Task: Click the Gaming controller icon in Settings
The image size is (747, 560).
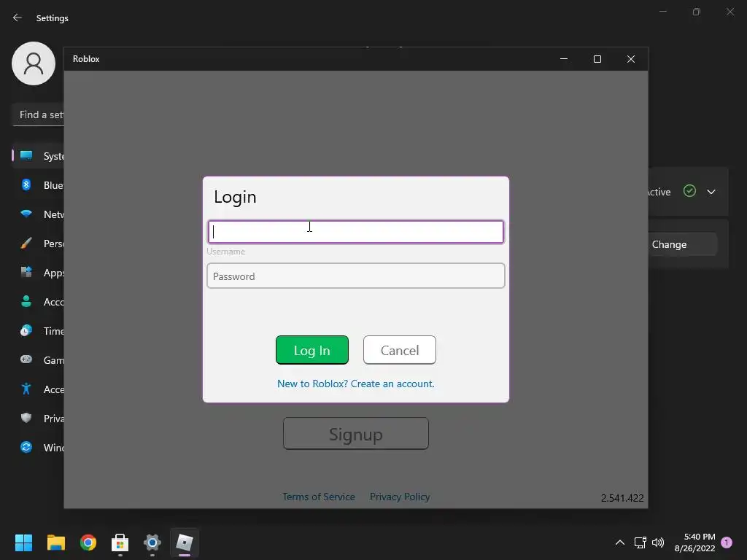Action: (x=26, y=359)
